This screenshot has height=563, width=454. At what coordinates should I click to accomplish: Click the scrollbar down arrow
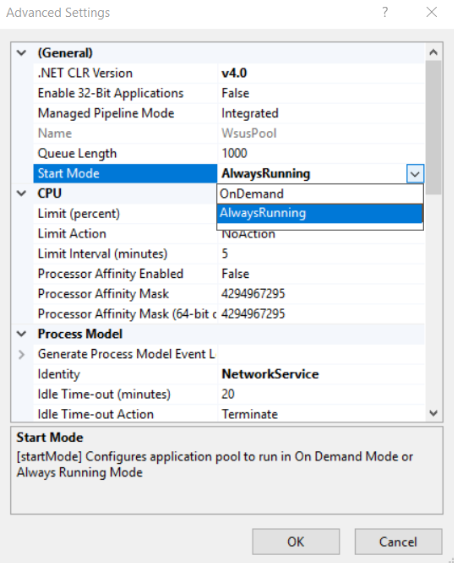434,413
